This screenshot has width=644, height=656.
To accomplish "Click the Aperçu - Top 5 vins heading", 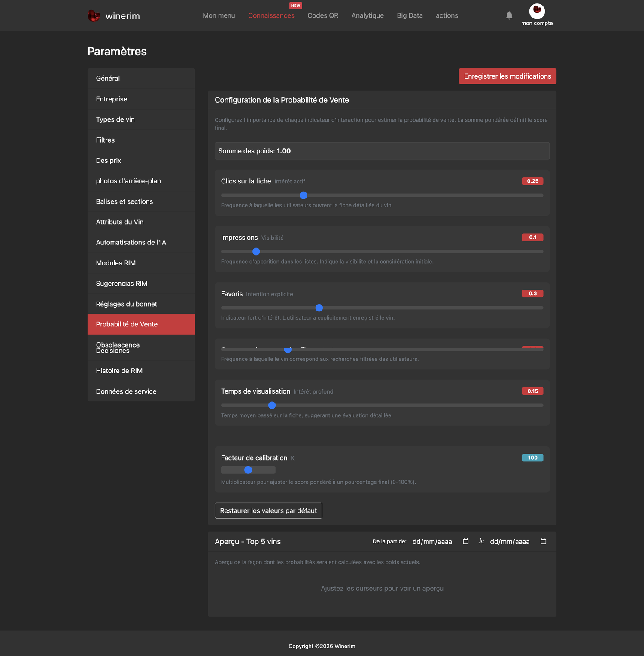I will point(248,542).
